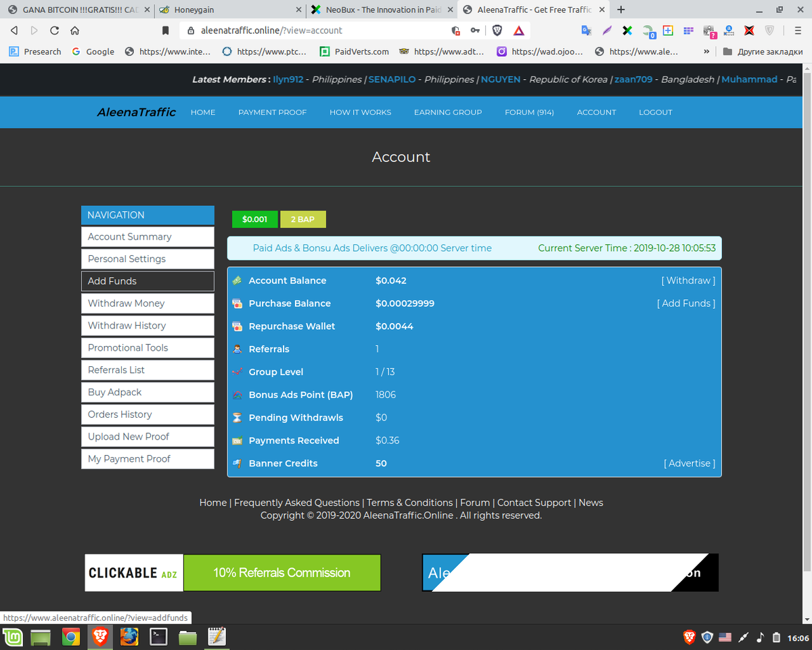Click the Google Translate extension icon

(x=587, y=30)
